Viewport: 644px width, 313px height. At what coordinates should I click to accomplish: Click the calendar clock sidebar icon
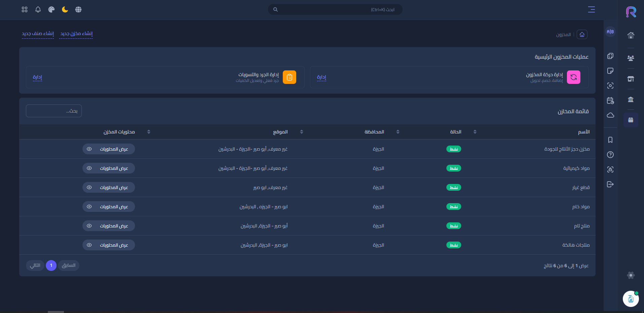(610, 100)
